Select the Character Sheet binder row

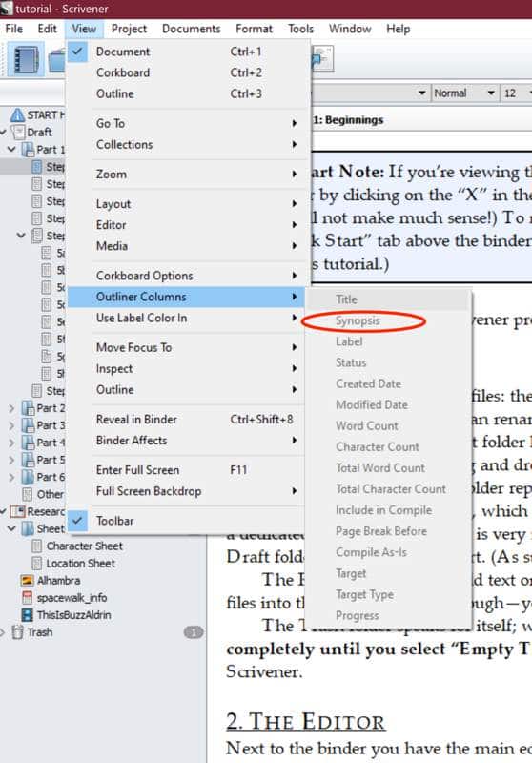pos(103,546)
